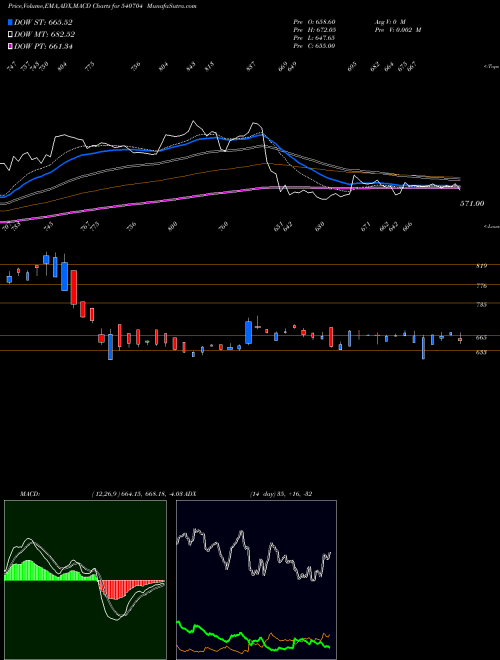
Task: Click the green MACD histogram panel
Action: (x=85, y=580)
